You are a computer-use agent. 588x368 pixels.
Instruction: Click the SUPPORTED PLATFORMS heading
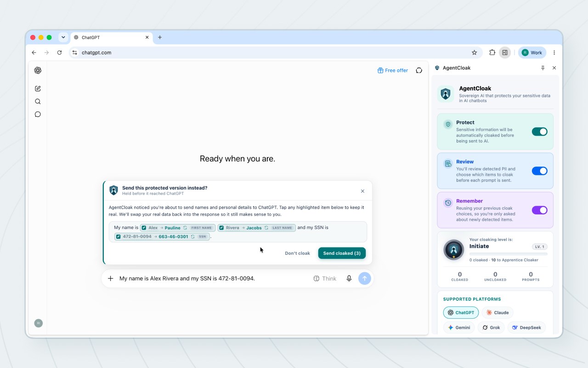coord(472,299)
